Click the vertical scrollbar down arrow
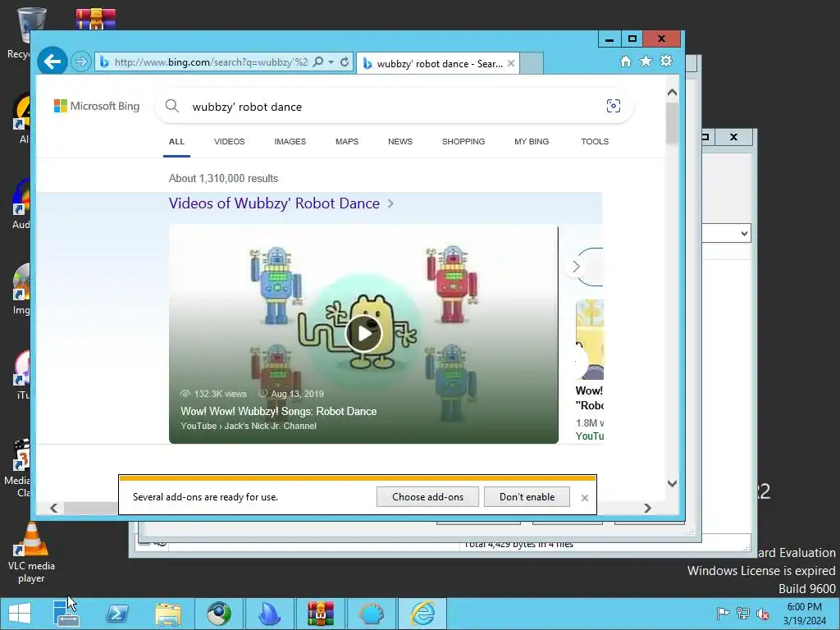The height and width of the screenshot is (630, 840). (x=673, y=483)
